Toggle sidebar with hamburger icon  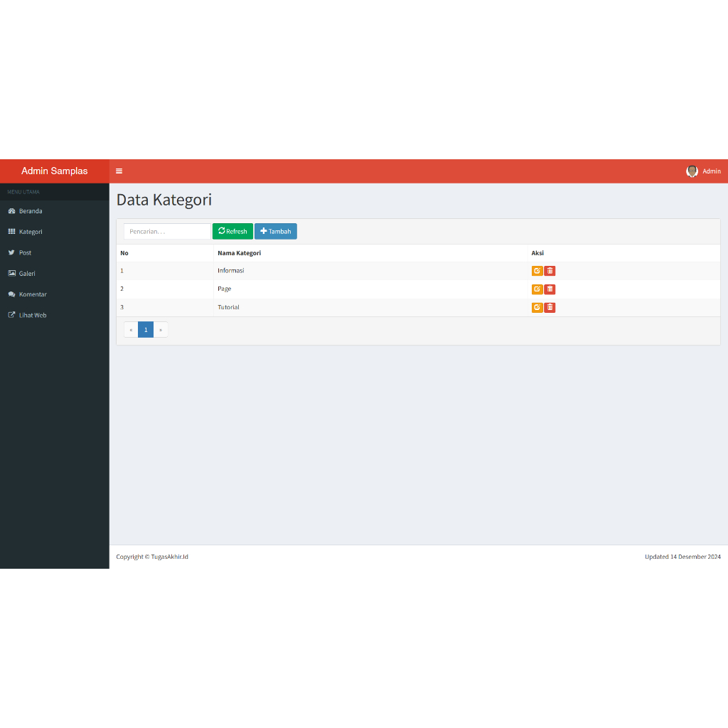click(119, 171)
